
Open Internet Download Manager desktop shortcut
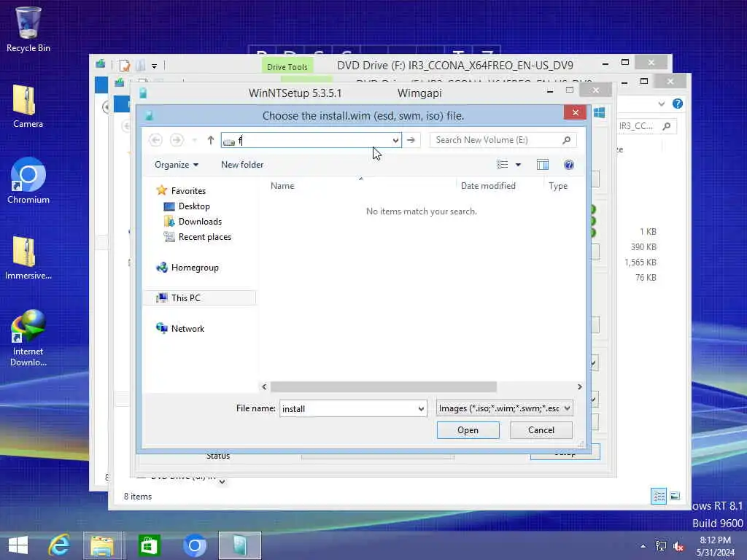pos(28,338)
